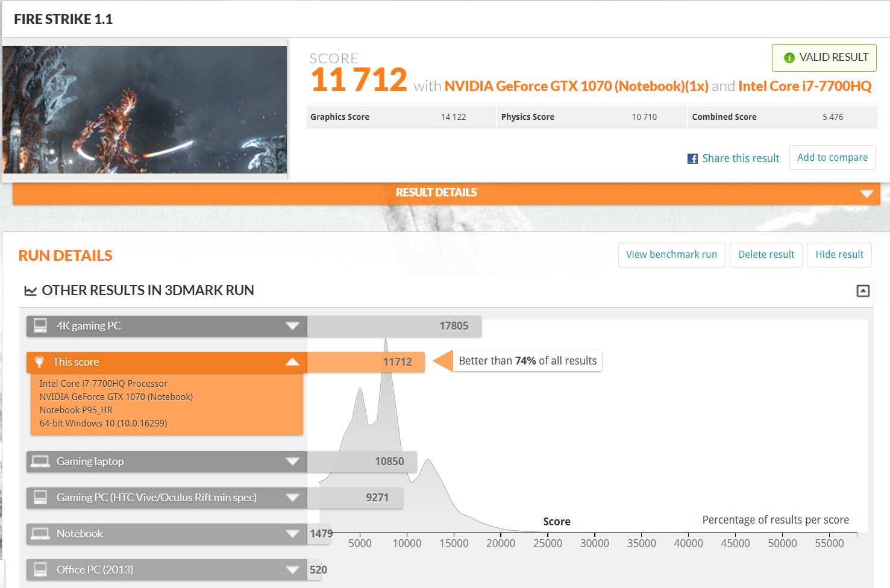Click the Result Details header label
The image size is (890, 588).
[436, 193]
